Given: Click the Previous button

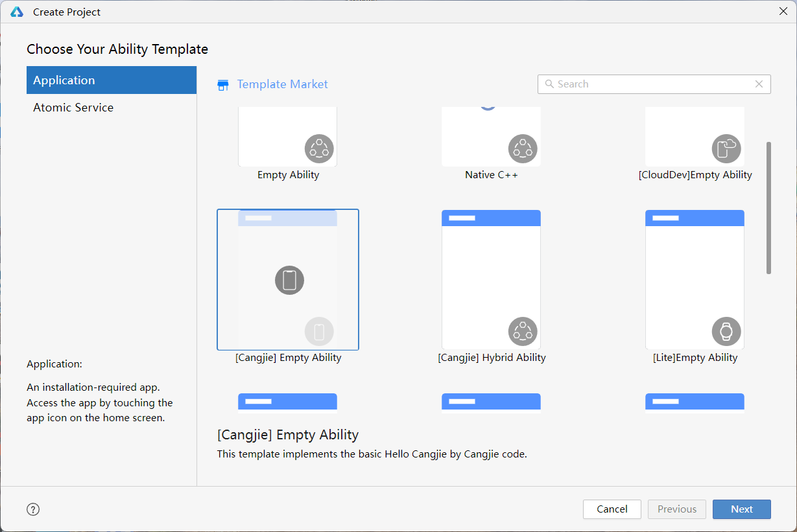Looking at the screenshot, I should (x=677, y=509).
